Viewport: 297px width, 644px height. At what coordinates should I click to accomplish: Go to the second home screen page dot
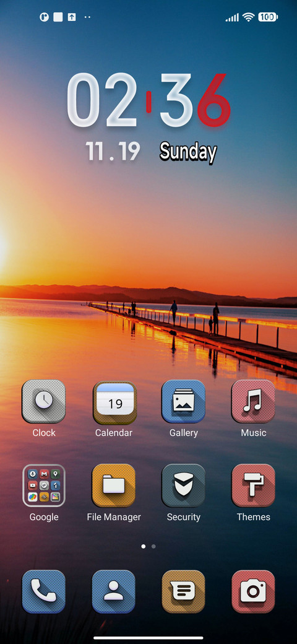(x=153, y=547)
